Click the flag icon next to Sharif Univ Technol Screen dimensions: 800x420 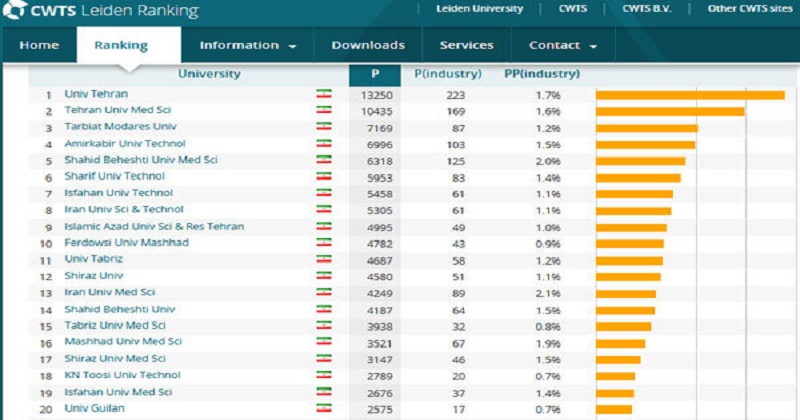[323, 177]
